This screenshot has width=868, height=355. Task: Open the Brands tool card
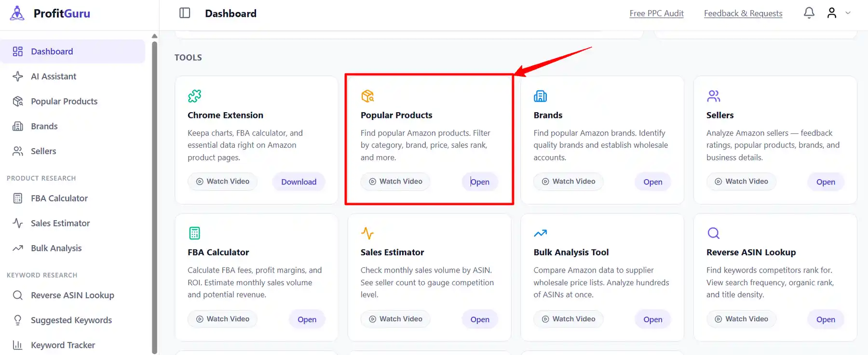click(x=653, y=182)
